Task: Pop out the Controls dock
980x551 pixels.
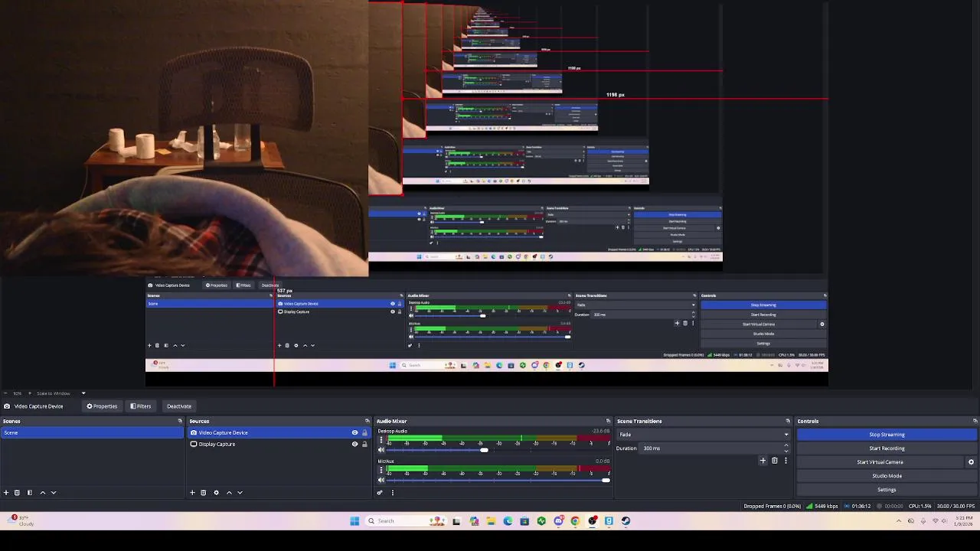Action: 975,421
